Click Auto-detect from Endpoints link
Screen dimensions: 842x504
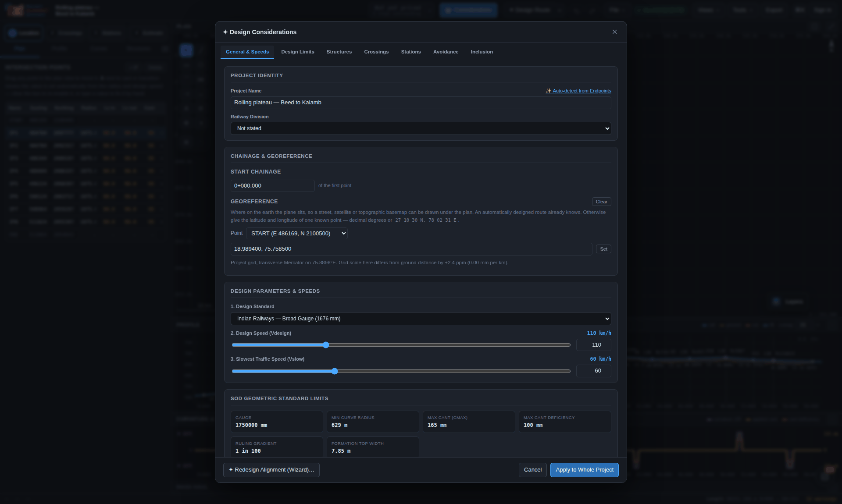pos(578,91)
